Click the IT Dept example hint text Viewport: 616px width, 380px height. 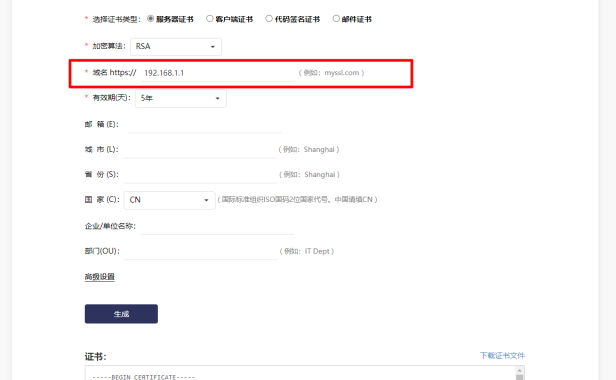click(307, 251)
